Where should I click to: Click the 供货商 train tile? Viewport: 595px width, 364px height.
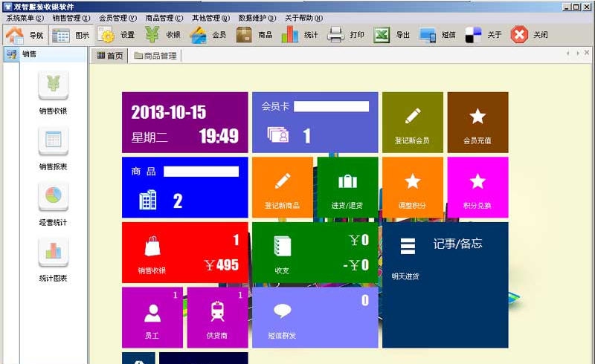coord(217,317)
